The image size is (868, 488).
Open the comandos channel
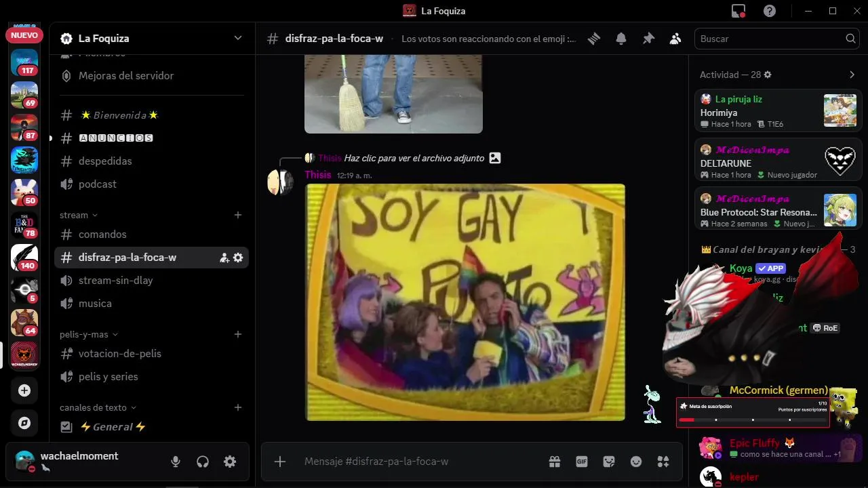(x=151, y=235)
